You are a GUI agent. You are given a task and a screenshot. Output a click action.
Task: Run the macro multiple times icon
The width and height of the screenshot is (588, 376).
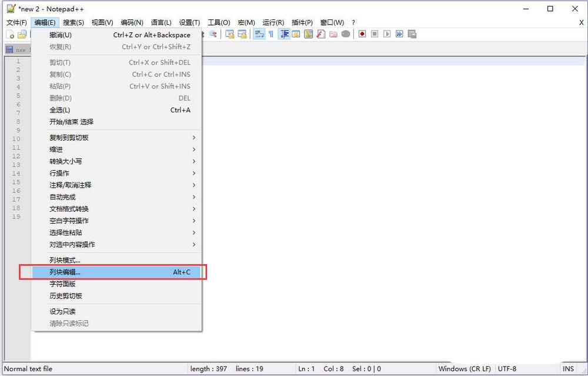(x=400, y=34)
